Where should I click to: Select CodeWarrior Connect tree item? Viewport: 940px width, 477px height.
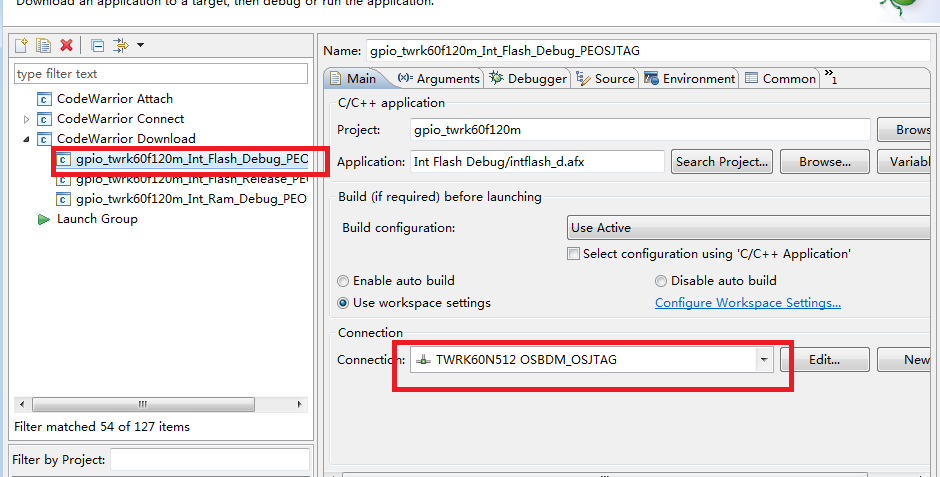click(120, 119)
